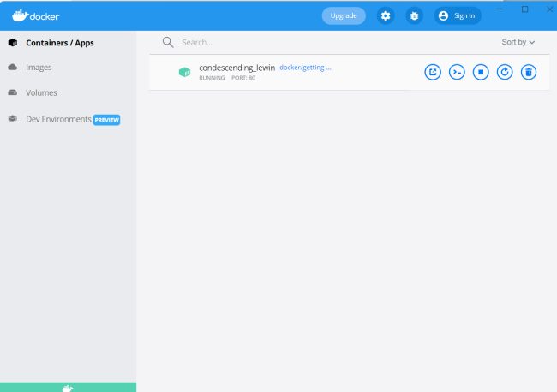Image resolution: width=557 pixels, height=392 pixels.
Task: Open the Volumes section
Action: click(41, 92)
